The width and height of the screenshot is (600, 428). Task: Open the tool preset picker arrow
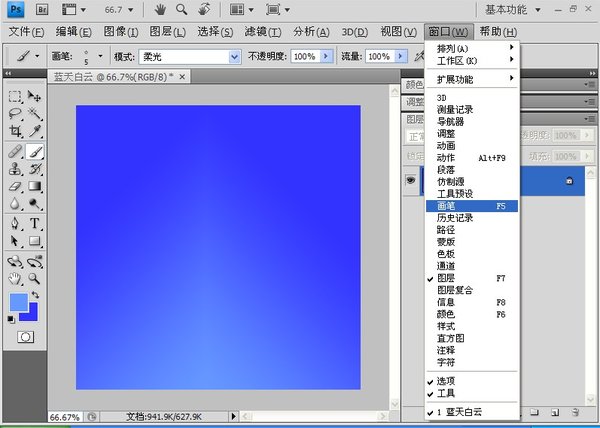tap(37, 56)
